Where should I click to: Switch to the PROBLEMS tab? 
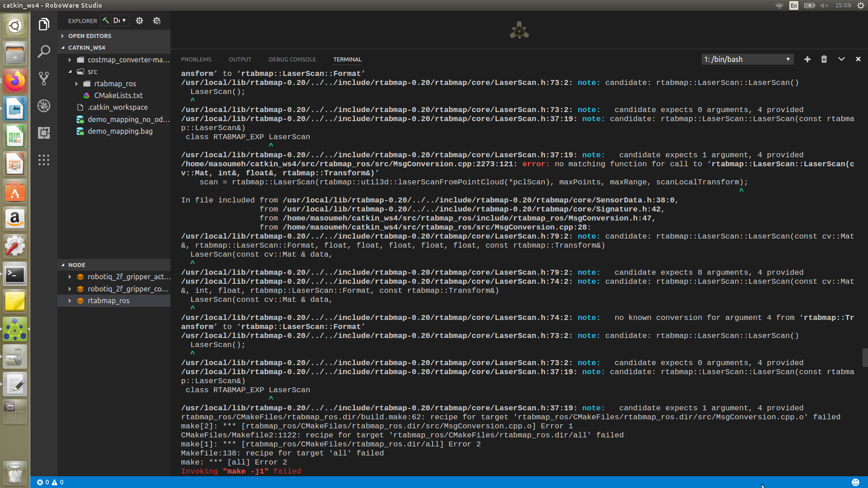[196, 59]
